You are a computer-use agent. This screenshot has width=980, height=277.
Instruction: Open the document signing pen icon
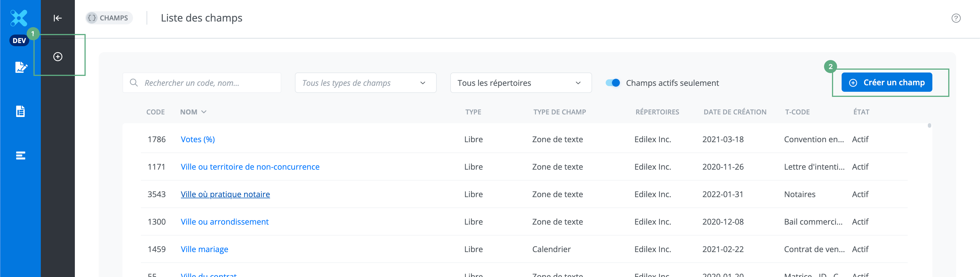point(20,67)
